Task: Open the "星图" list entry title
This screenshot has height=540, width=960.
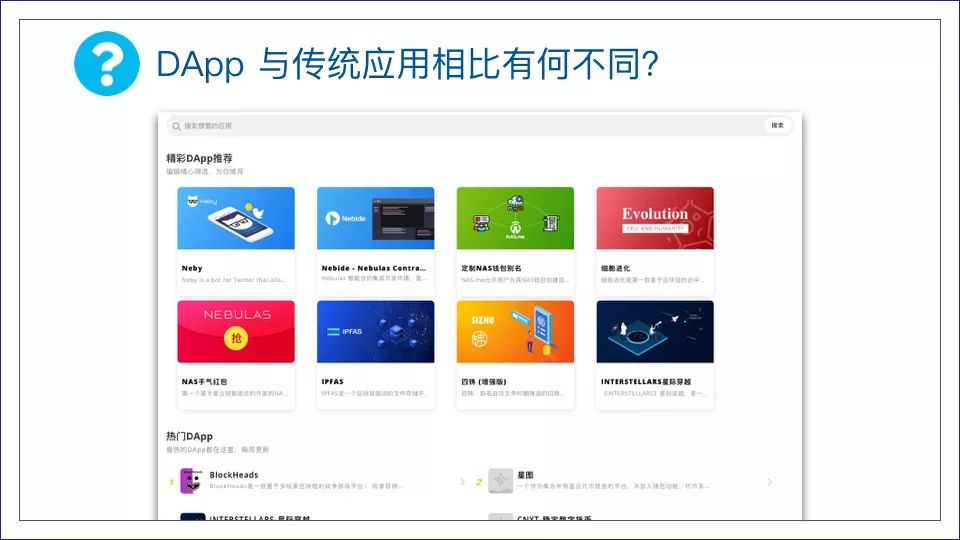Action: [525, 474]
